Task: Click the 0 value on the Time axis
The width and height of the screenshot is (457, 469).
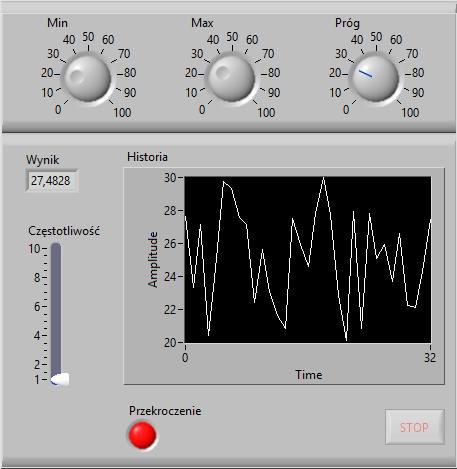Action: click(x=185, y=358)
